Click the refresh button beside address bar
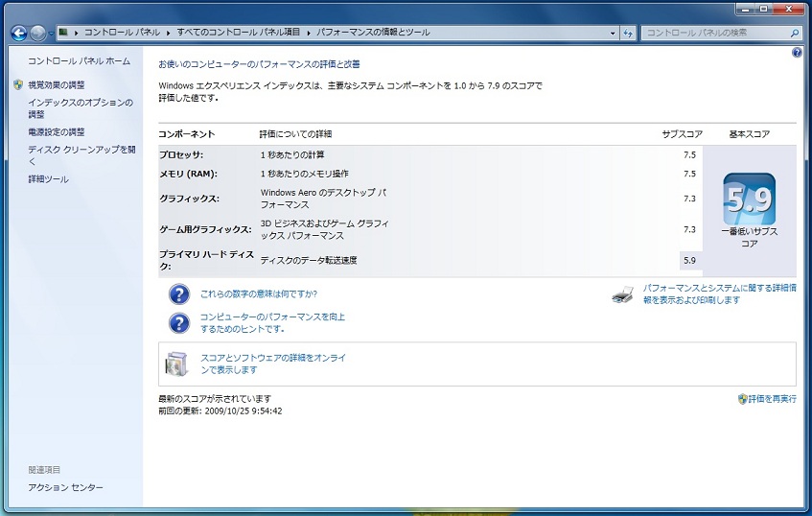 (x=628, y=34)
